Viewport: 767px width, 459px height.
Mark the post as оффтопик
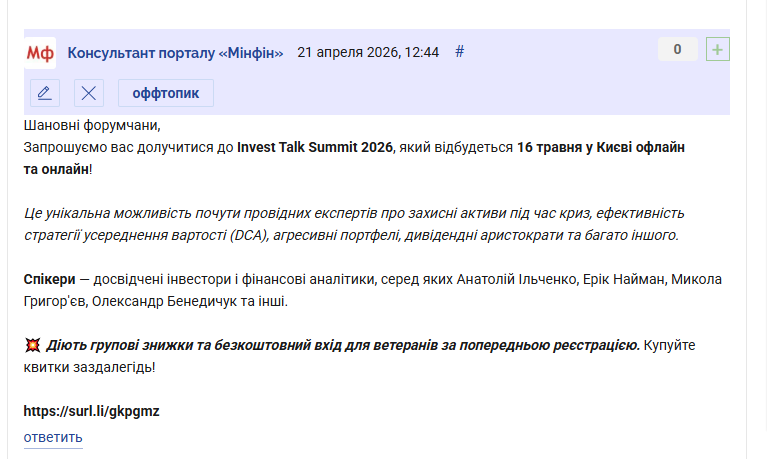coord(166,93)
